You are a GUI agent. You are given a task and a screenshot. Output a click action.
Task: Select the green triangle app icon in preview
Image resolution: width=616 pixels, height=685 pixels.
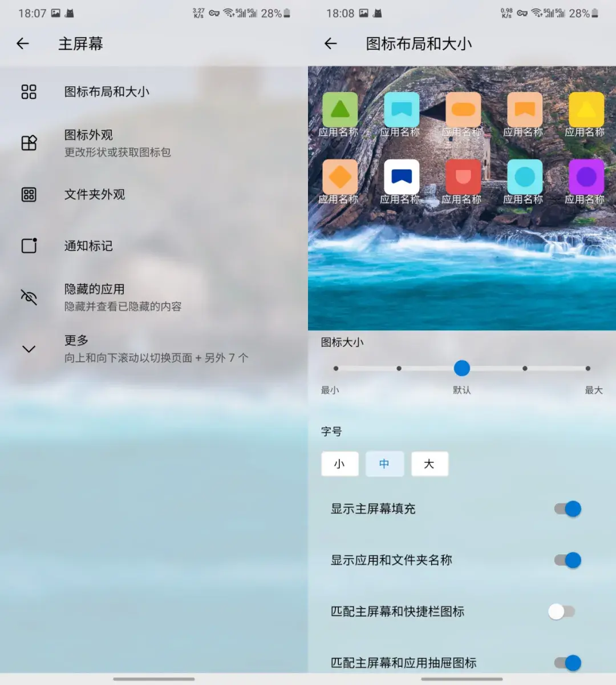[340, 108]
